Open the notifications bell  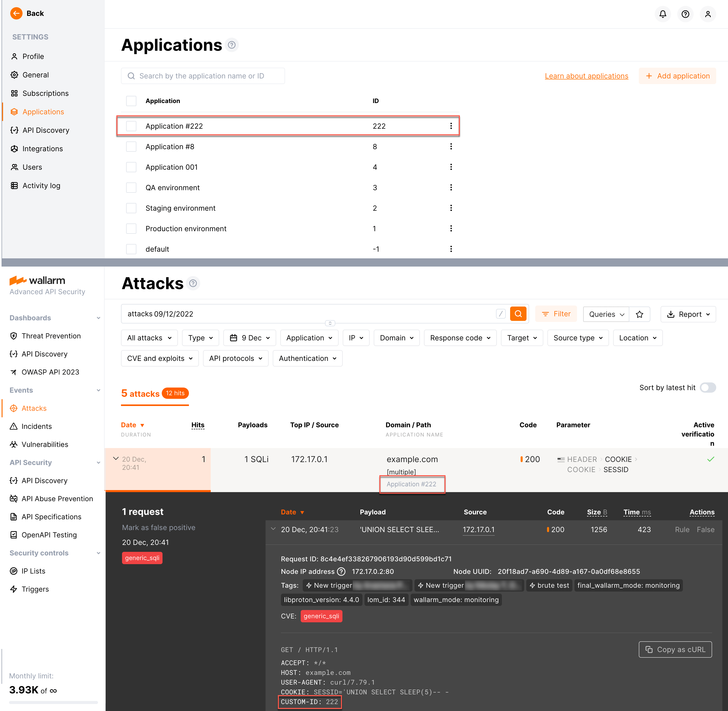coord(663,14)
